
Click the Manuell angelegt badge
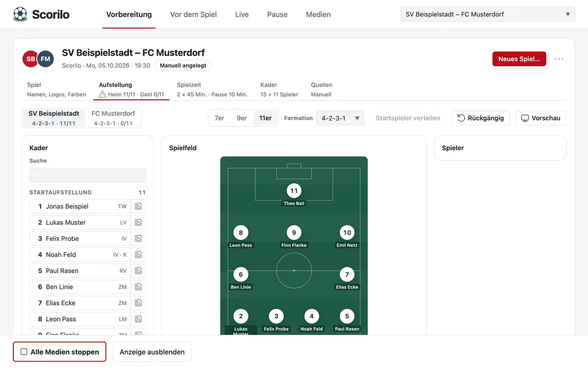pyautogui.click(x=183, y=66)
